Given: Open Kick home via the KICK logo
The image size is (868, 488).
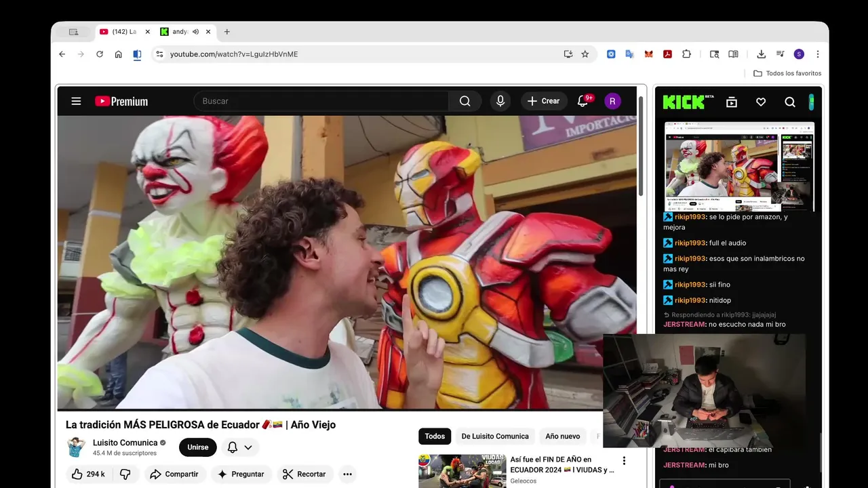Looking at the screenshot, I should point(688,102).
